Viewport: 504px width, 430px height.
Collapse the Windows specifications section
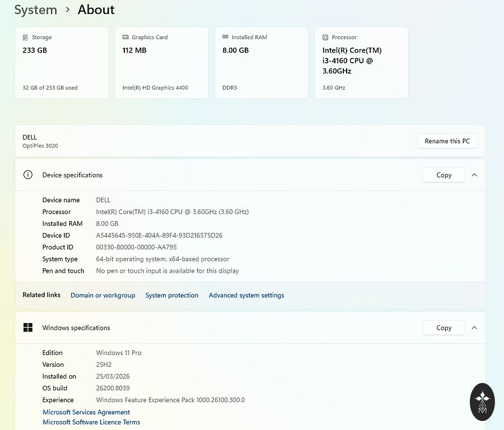coord(474,328)
